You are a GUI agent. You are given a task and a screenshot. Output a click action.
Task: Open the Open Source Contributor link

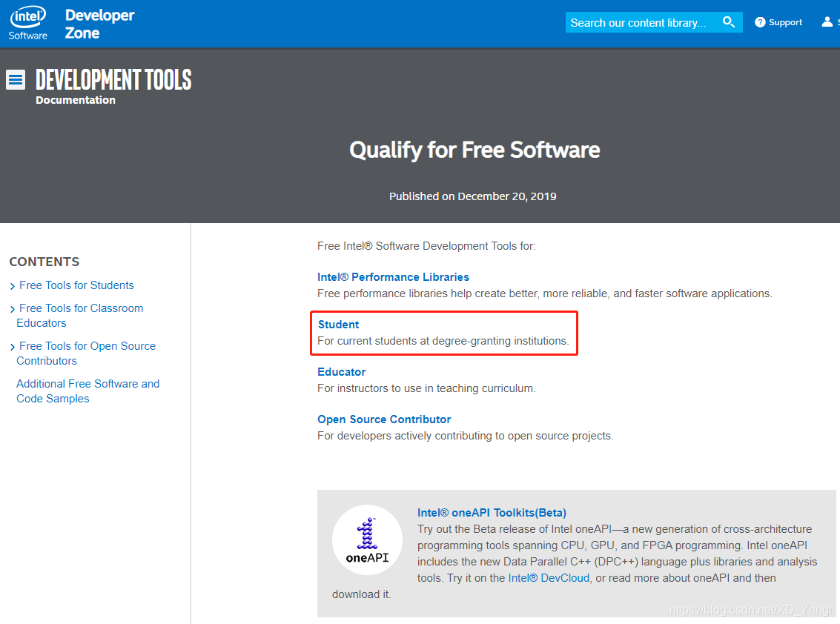[x=384, y=419]
